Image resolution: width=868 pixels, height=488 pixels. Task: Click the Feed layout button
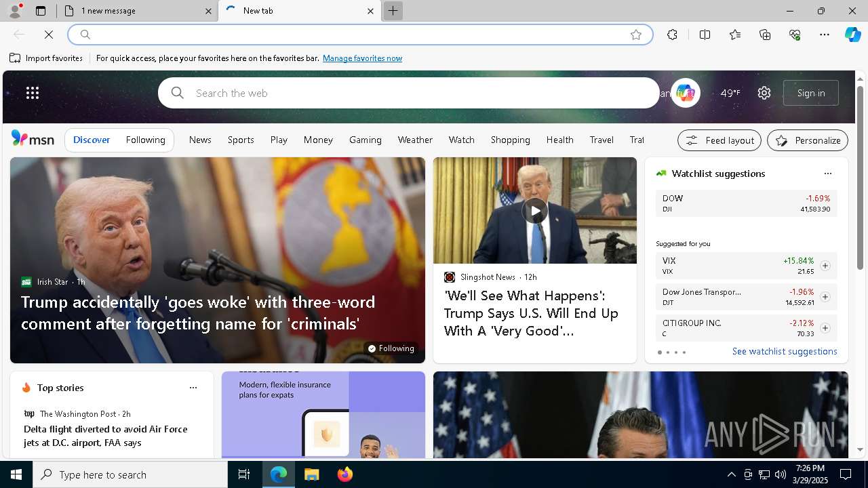(719, 140)
